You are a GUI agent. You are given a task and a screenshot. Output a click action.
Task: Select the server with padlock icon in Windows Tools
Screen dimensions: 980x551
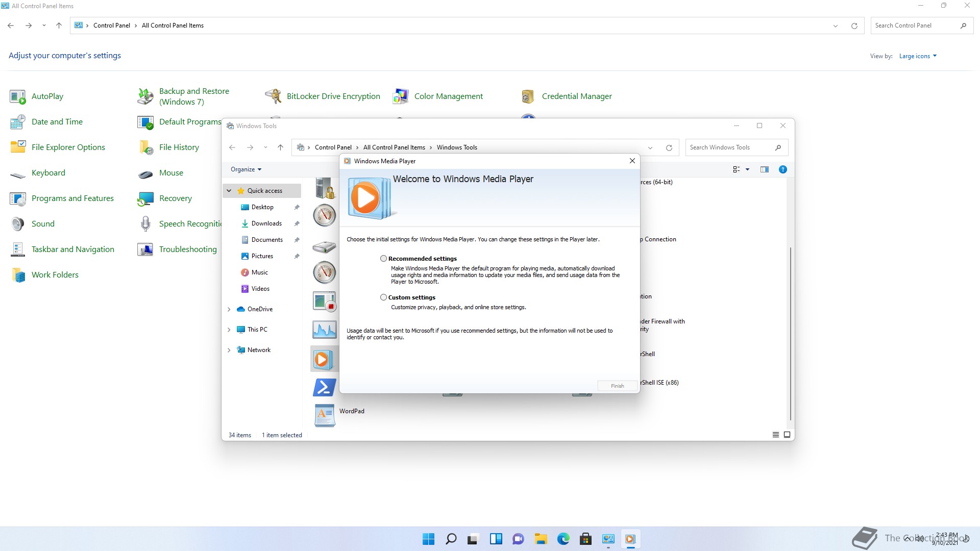[x=325, y=188]
